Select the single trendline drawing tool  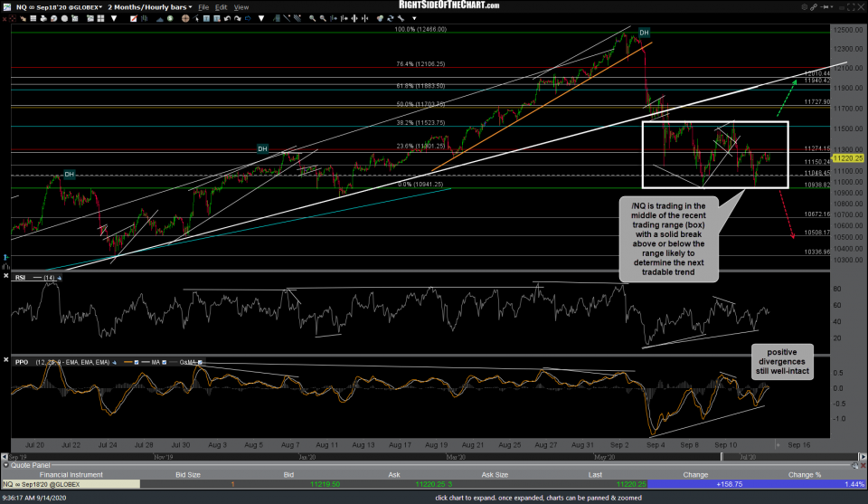287,18
